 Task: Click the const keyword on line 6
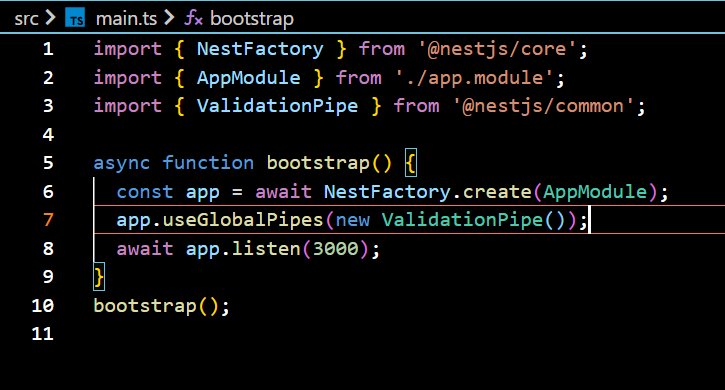[145, 192]
